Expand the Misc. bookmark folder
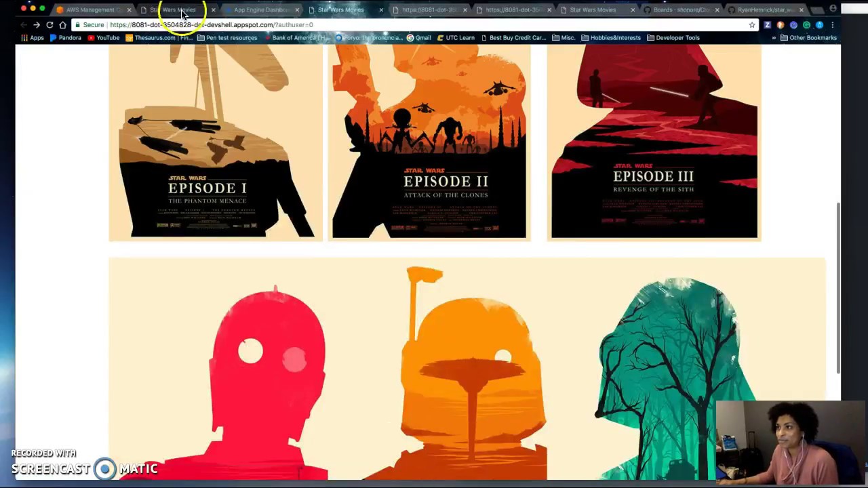Screen dimensions: 868x488 tap(564, 38)
